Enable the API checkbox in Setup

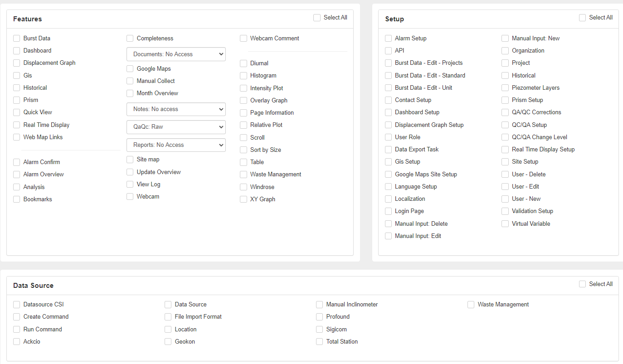tap(389, 51)
